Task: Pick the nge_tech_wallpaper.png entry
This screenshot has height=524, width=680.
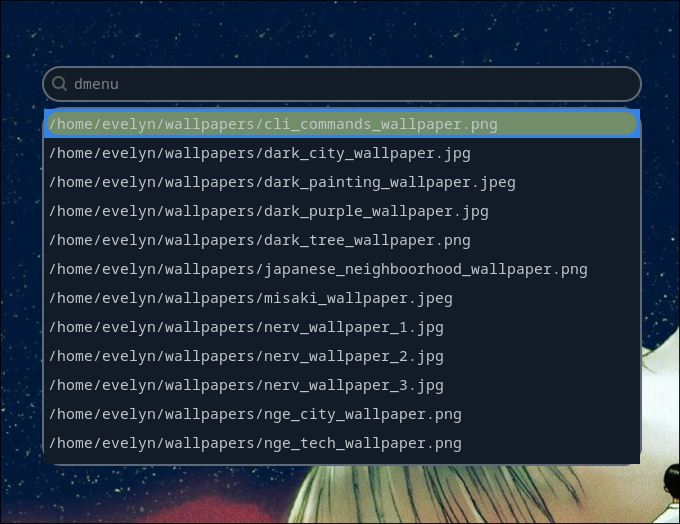Action: click(255, 444)
